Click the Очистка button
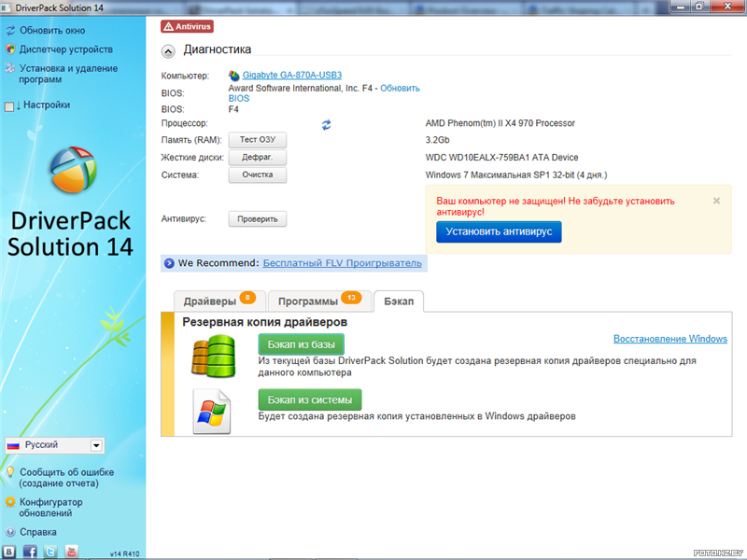This screenshot has height=560, width=747. (x=258, y=175)
